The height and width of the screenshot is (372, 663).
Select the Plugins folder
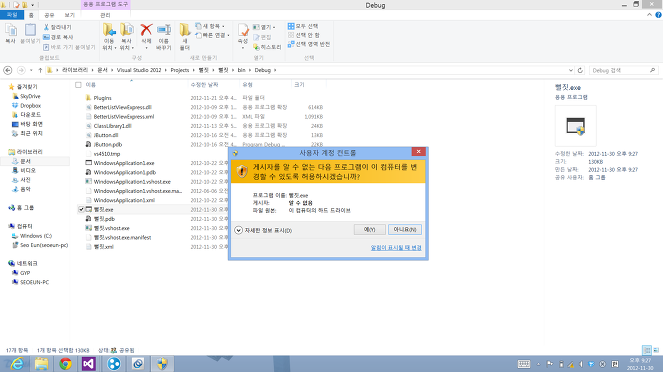(102, 98)
